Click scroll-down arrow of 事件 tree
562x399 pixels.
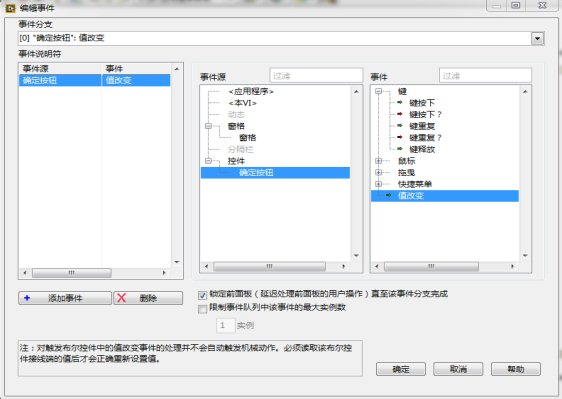click(525, 256)
